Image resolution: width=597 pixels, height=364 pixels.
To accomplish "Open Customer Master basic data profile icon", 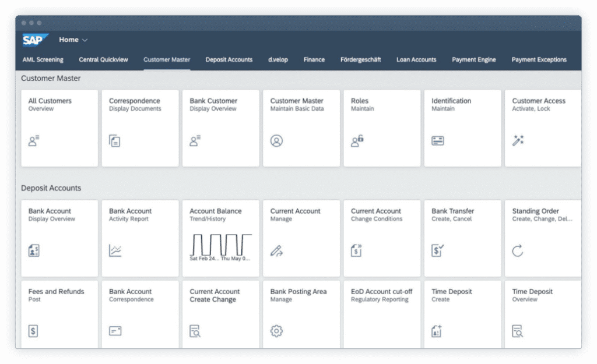I will [276, 140].
